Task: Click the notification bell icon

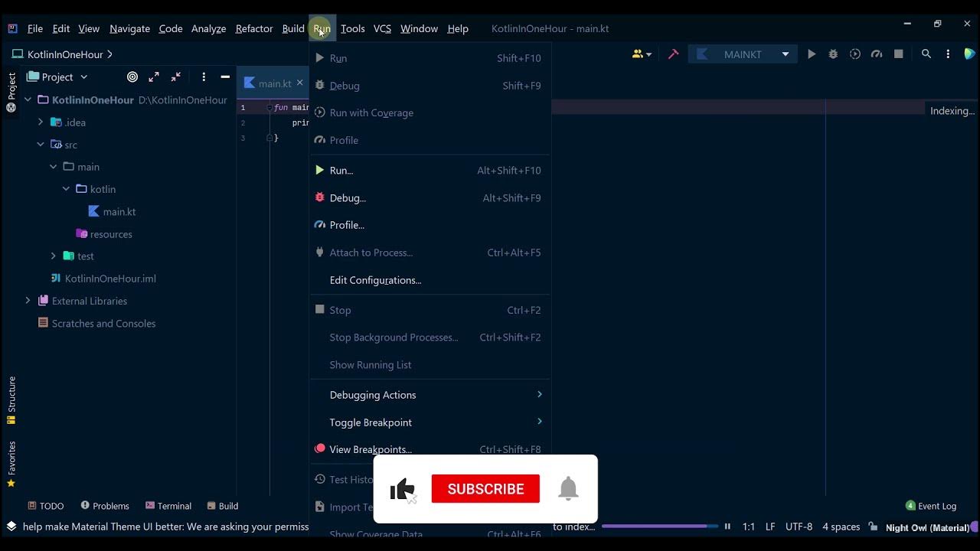Action: (568, 488)
